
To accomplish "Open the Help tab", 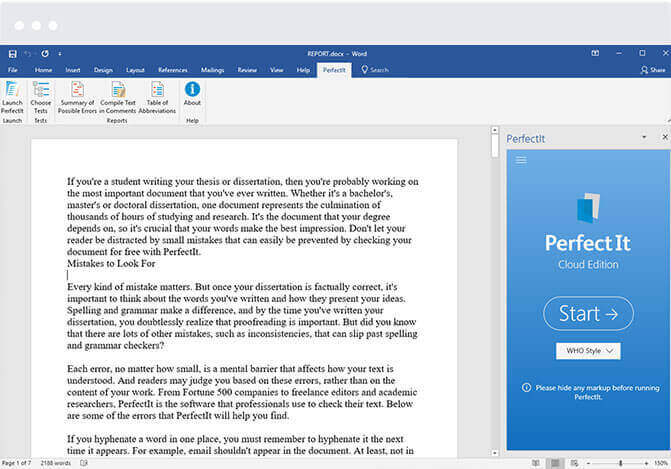I will [x=303, y=70].
